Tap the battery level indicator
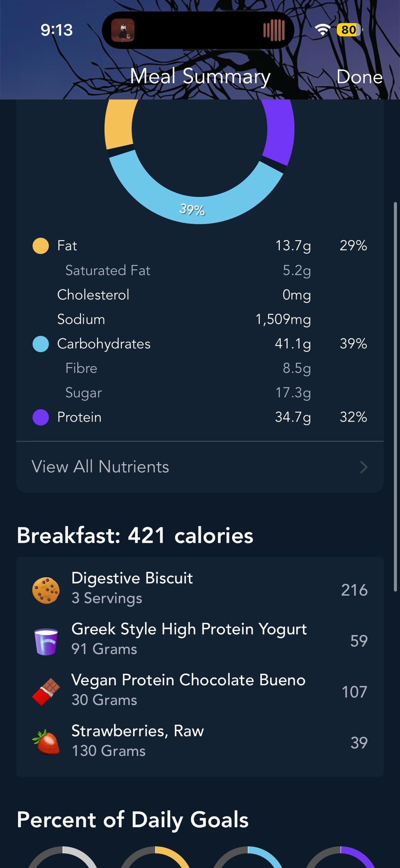This screenshot has height=868, width=400. (x=349, y=30)
